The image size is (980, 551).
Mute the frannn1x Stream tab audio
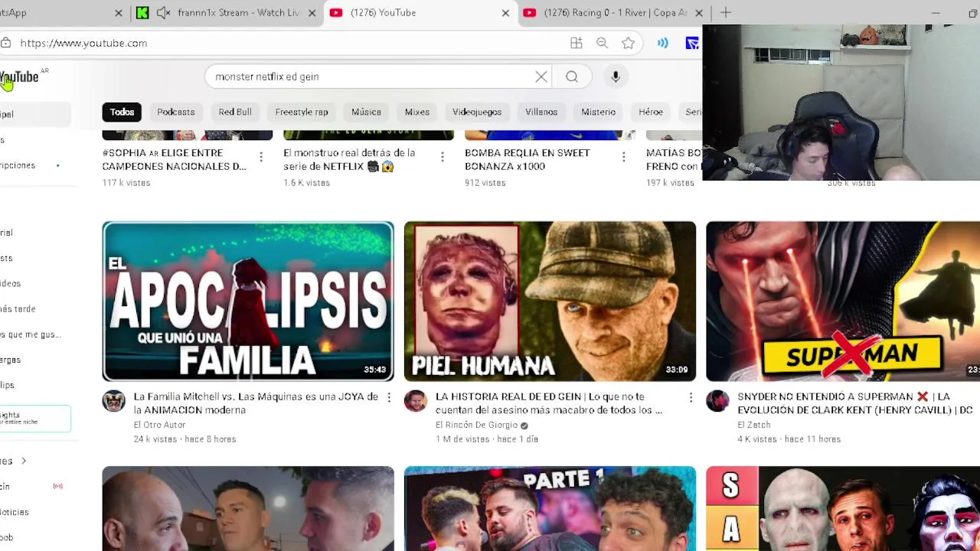click(163, 13)
